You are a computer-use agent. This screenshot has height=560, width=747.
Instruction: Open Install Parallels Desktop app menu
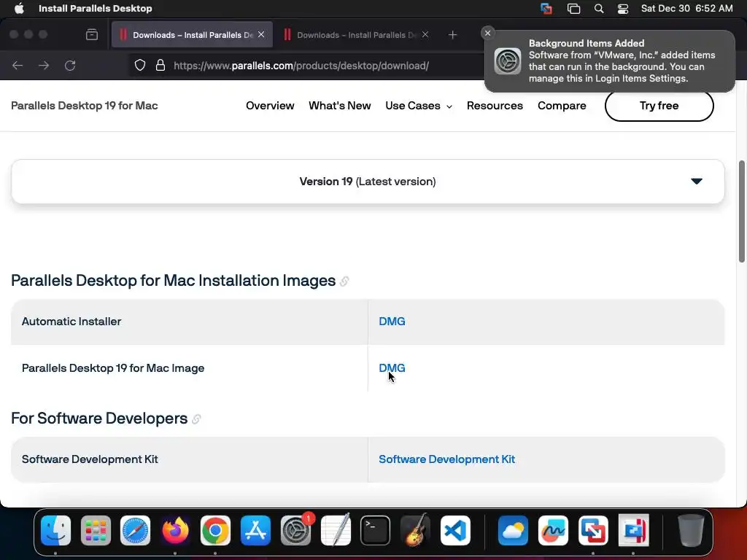(x=96, y=8)
